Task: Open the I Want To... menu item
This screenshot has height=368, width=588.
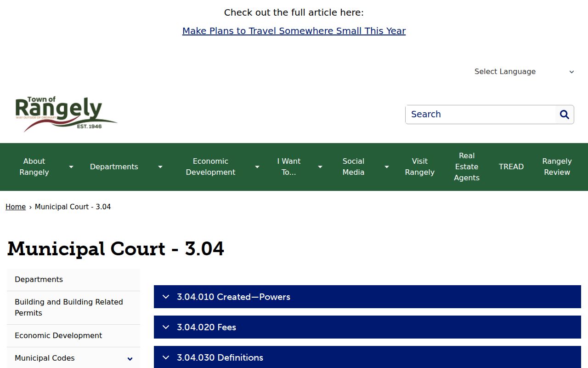Action: [289, 167]
